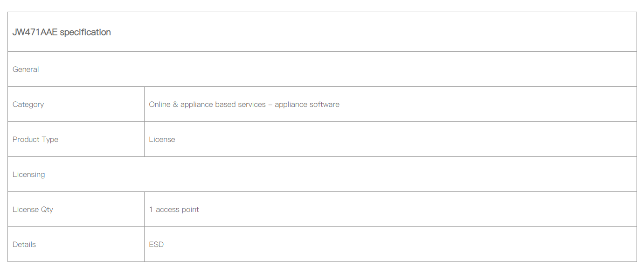Screen dimensions: 644x268
Task: Click empty area of title row
Action: (374, 32)
